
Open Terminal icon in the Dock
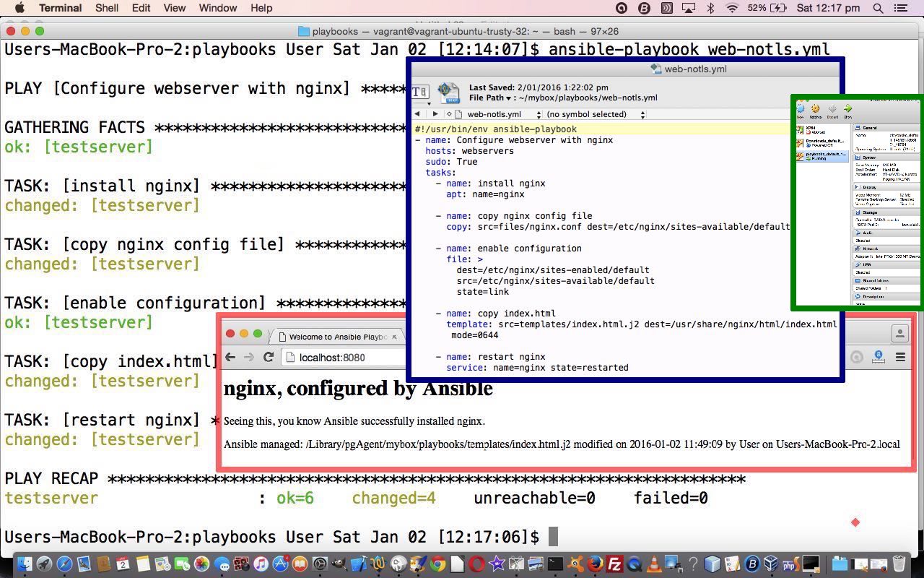[555, 564]
